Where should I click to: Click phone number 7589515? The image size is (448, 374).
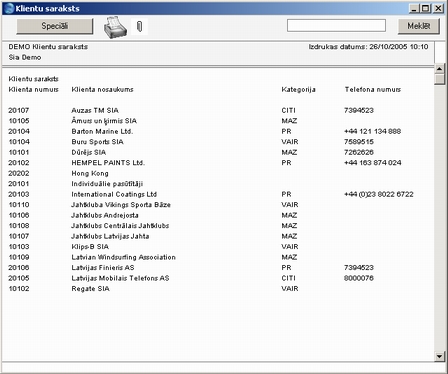tap(359, 142)
